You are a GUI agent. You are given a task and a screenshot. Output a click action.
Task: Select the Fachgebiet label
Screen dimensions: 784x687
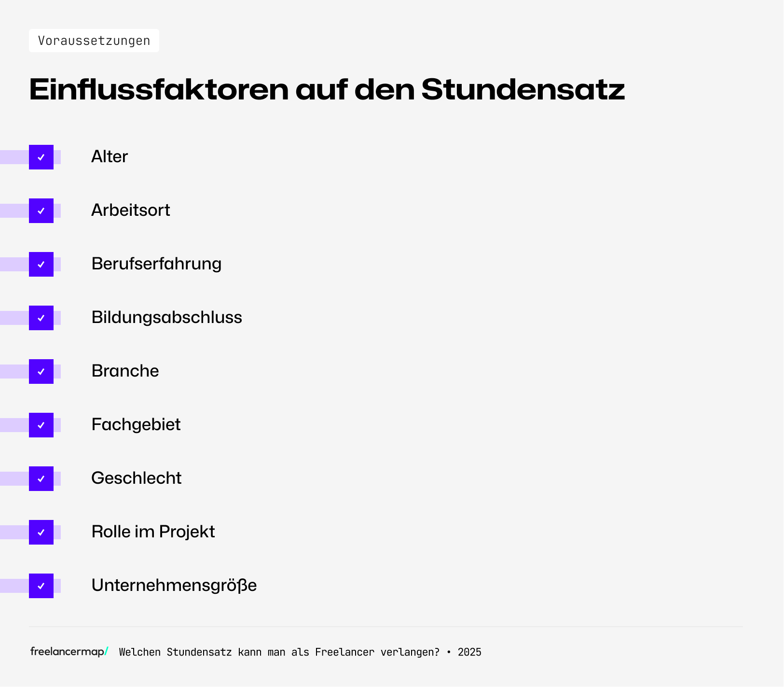pyautogui.click(x=136, y=425)
